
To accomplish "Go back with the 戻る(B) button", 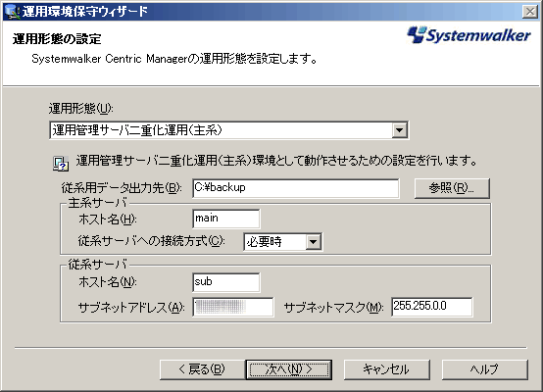I will [x=202, y=369].
